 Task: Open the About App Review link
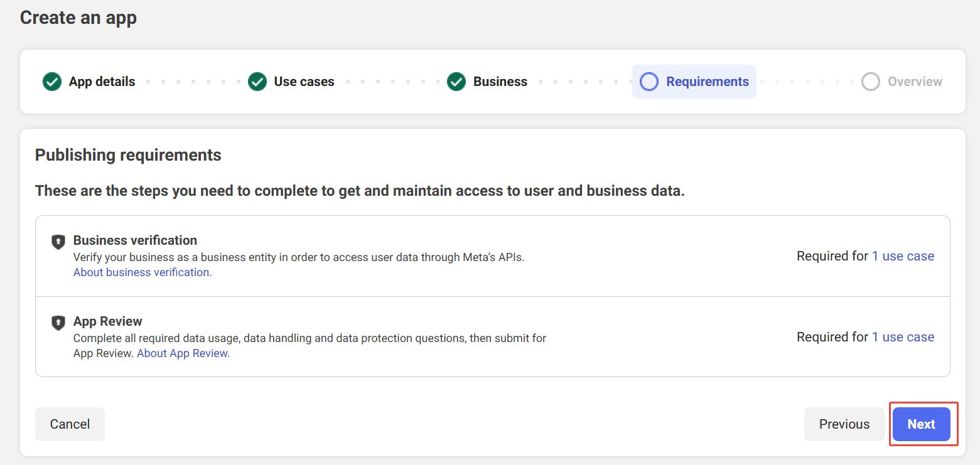183,353
